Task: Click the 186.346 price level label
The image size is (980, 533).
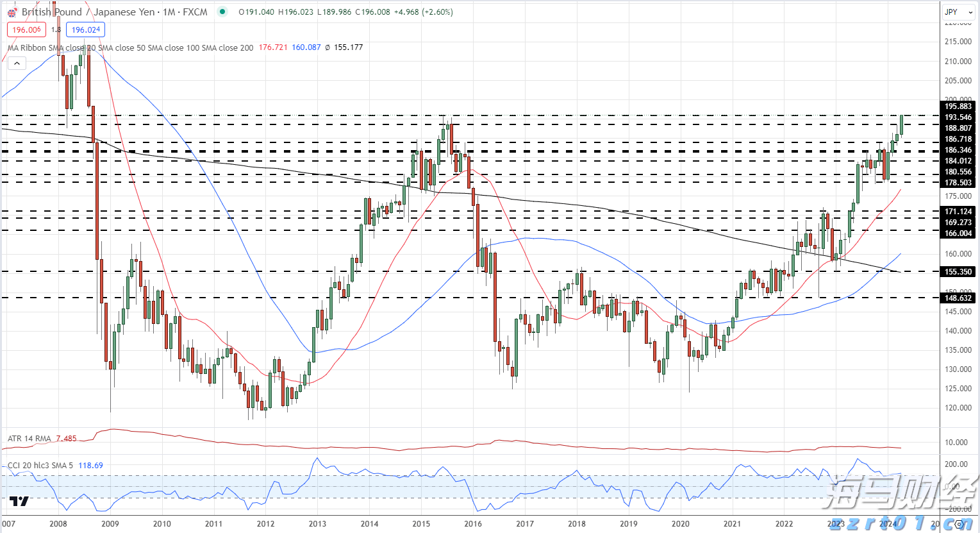Action: [x=958, y=150]
